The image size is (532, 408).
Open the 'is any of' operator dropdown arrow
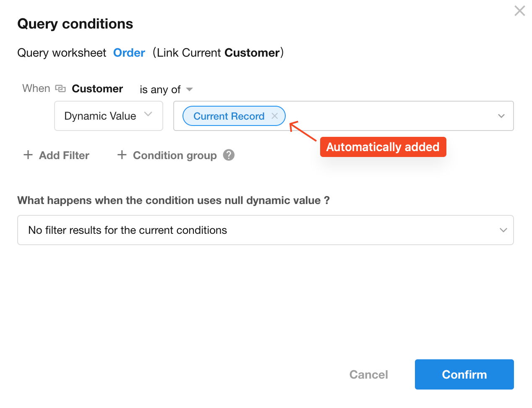point(189,89)
